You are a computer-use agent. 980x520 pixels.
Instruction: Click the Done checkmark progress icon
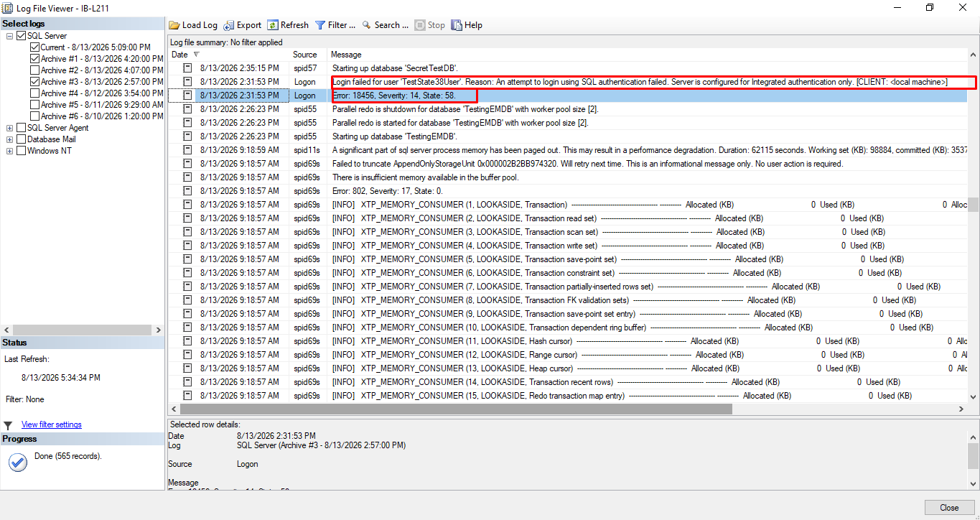pyautogui.click(x=17, y=463)
